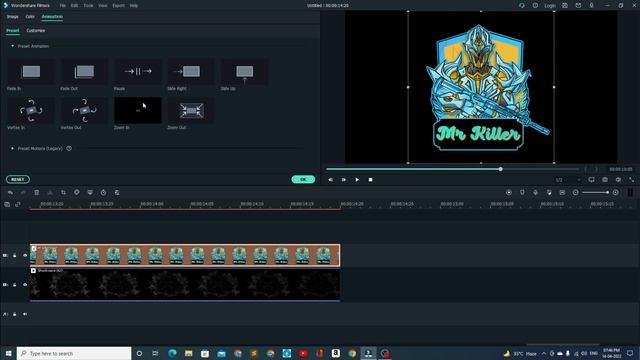Click the undo arrow in timeline toolbar
This screenshot has height=360, width=640.
pyautogui.click(x=10, y=192)
